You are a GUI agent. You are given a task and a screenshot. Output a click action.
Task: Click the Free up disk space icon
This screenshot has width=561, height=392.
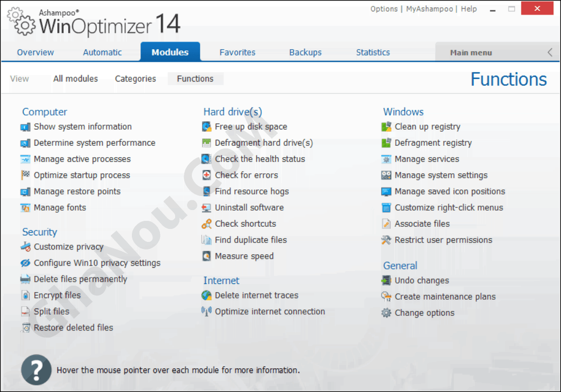(206, 127)
